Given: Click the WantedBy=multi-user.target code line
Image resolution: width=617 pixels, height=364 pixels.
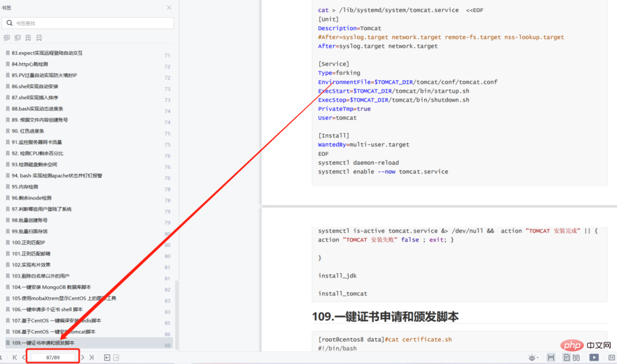Looking at the screenshot, I should click(363, 145).
